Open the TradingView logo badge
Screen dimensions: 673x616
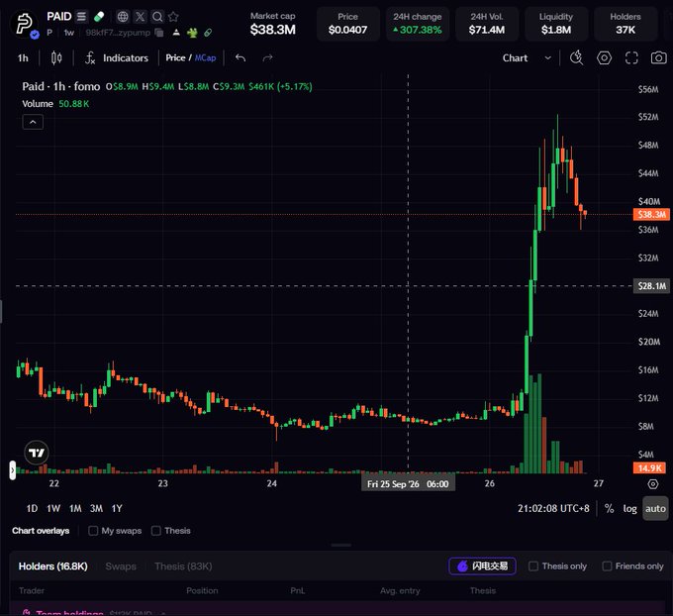coord(37,453)
